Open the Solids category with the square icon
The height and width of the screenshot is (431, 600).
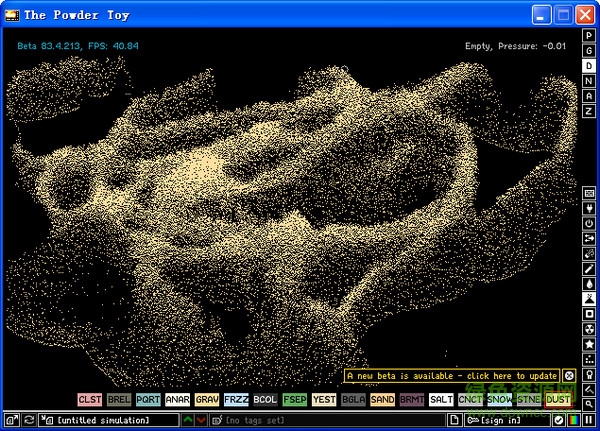pyautogui.click(x=589, y=312)
